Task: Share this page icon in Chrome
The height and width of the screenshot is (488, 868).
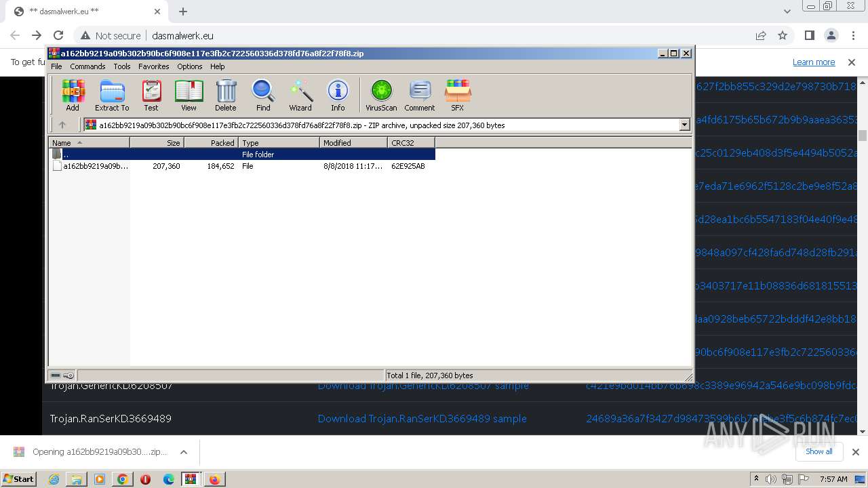Action: click(761, 35)
